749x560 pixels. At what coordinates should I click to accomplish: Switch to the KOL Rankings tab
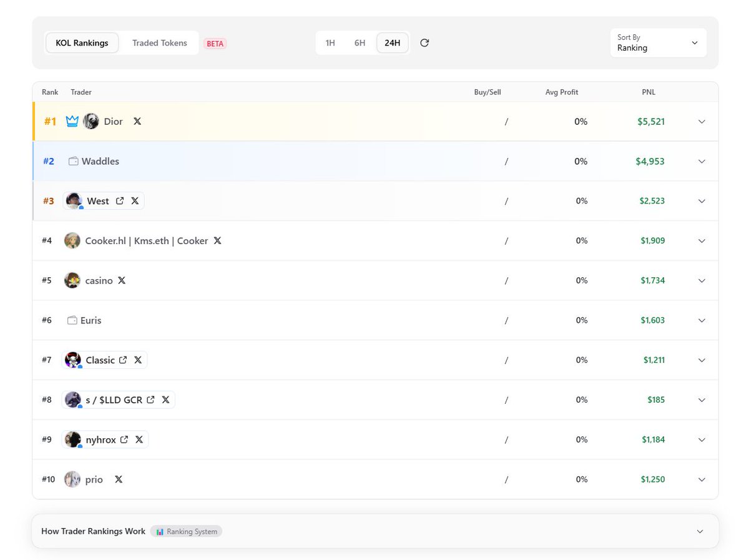(x=82, y=43)
